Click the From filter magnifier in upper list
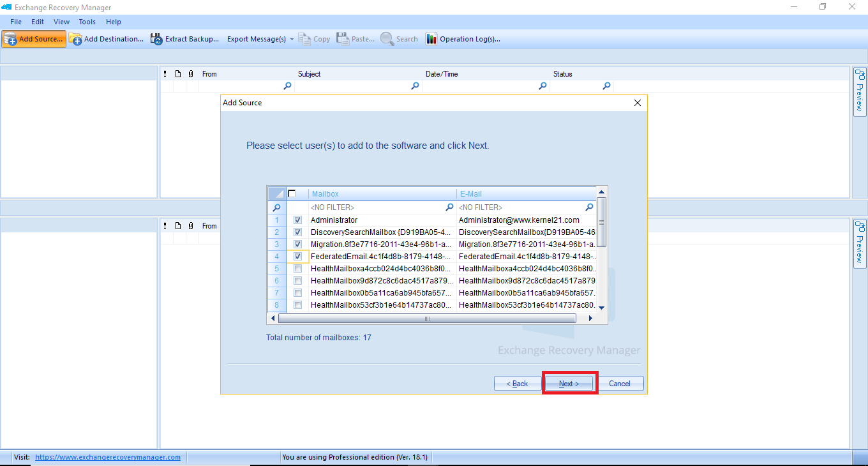This screenshot has height=466, width=868. pyautogui.click(x=287, y=86)
